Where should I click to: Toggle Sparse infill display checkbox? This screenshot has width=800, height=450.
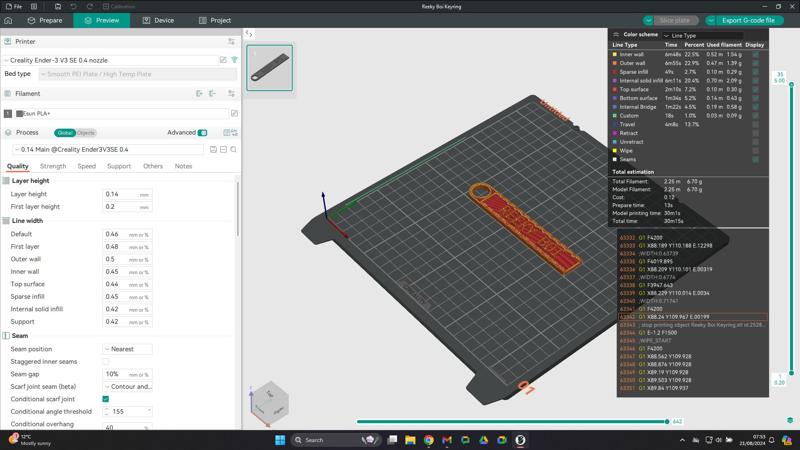pyautogui.click(x=755, y=72)
